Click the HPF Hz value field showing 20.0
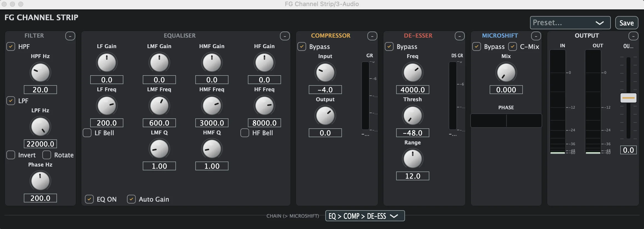The height and width of the screenshot is (229, 644). 40,90
